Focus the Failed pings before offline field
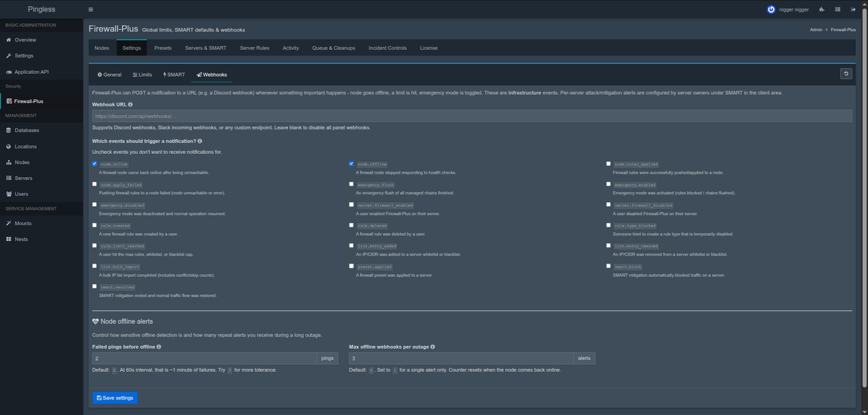The image size is (868, 415). coord(204,358)
